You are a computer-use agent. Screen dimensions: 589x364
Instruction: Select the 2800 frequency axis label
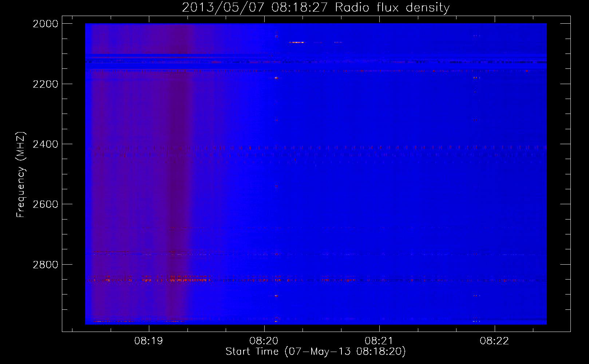click(x=46, y=265)
